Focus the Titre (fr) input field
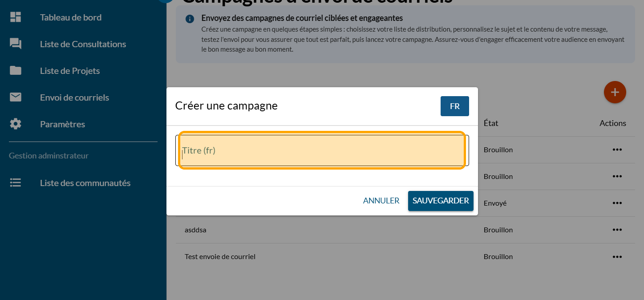This screenshot has height=300, width=644. [322, 151]
